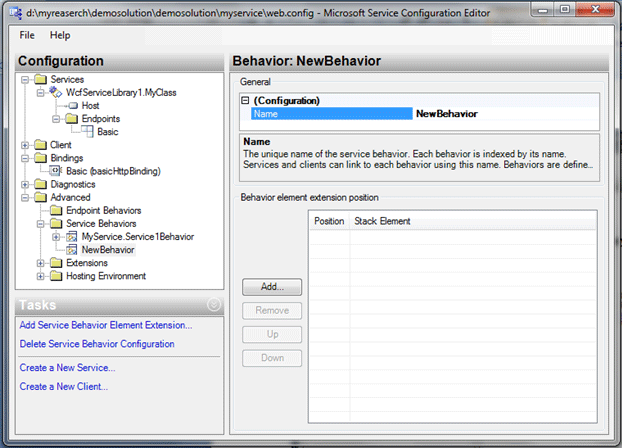The width and height of the screenshot is (622, 448).
Task: Select the Basic (basicHttpBinding) tree label
Action: [113, 171]
